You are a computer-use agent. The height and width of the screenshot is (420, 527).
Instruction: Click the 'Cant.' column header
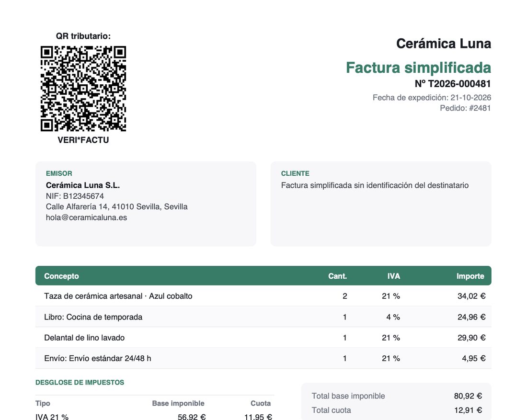337,276
